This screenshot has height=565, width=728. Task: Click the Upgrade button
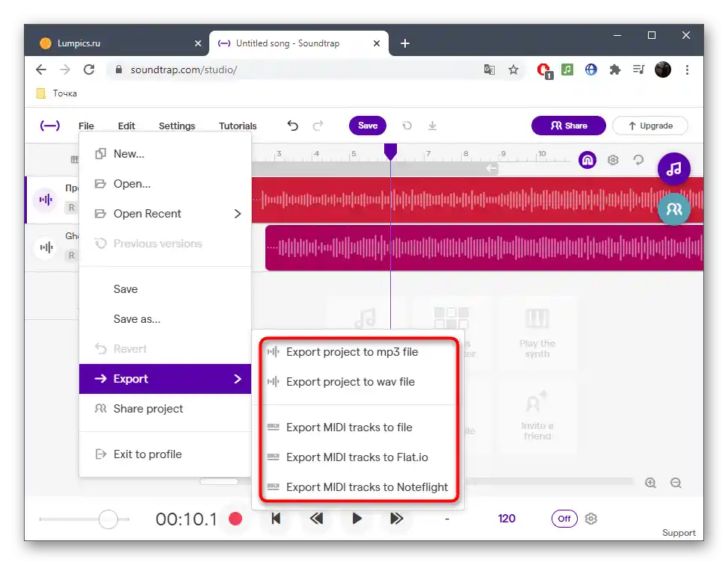pyautogui.click(x=650, y=126)
